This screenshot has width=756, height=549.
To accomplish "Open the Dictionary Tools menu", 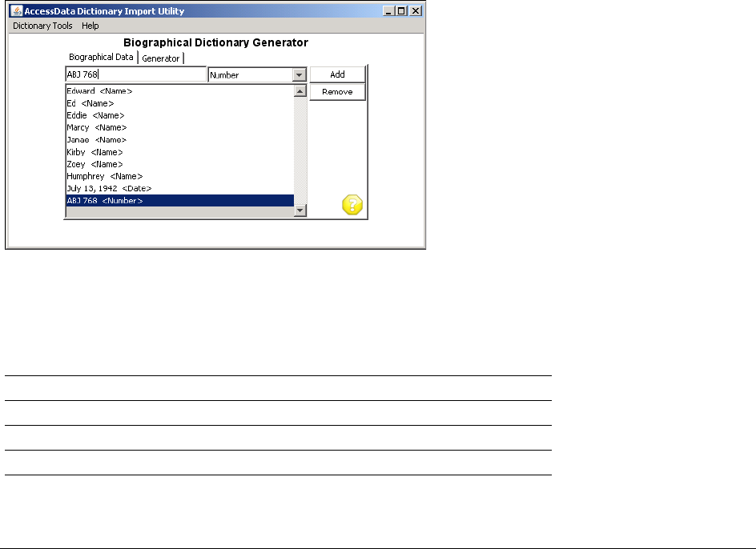I will (x=42, y=26).
